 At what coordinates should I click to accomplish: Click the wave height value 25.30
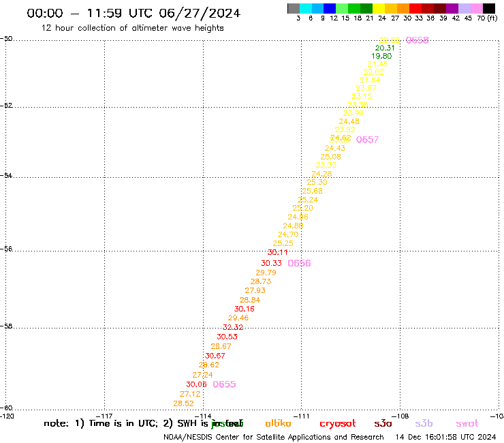(x=317, y=183)
